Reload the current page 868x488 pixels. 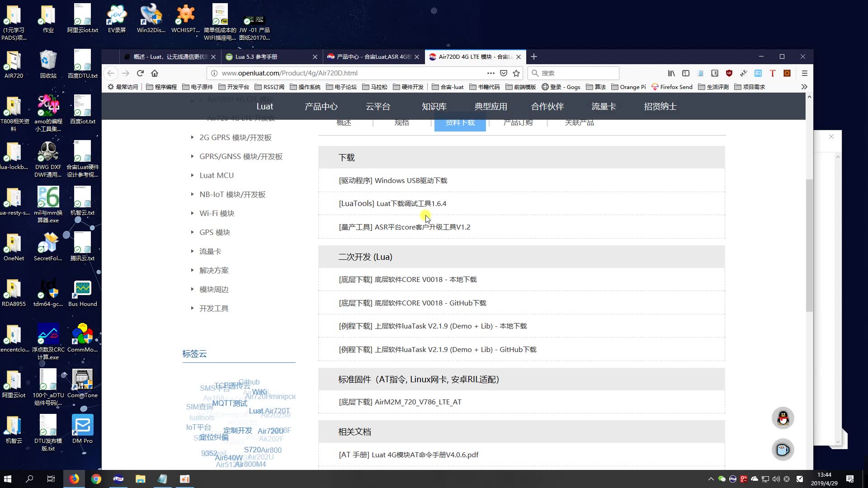[140, 73]
